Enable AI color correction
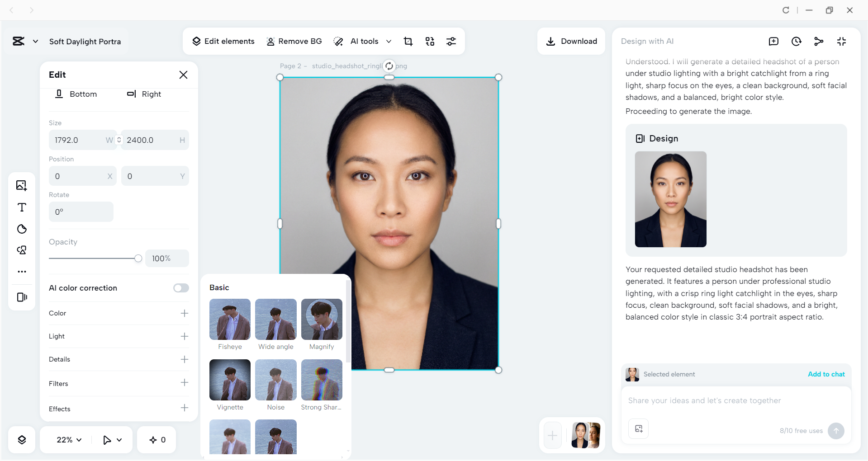 [180, 288]
